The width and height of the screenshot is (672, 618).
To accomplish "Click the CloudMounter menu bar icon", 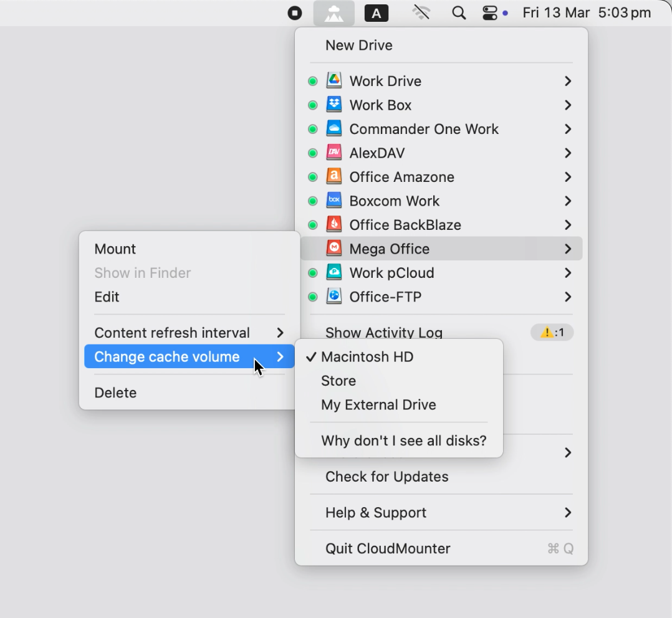I will (334, 13).
